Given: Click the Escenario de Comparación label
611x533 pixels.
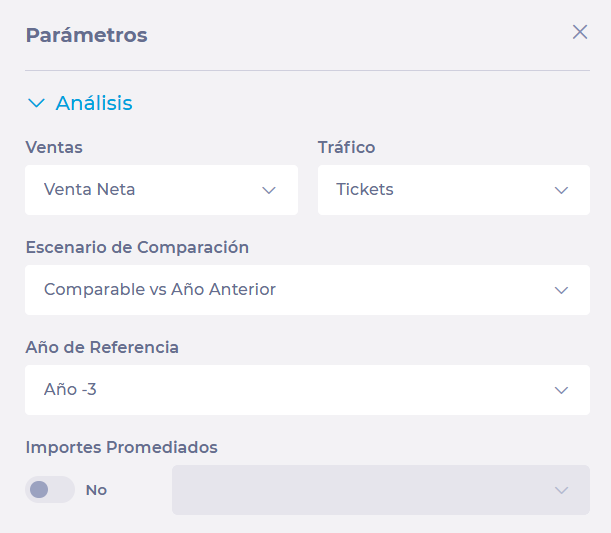Looking at the screenshot, I should tap(137, 247).
